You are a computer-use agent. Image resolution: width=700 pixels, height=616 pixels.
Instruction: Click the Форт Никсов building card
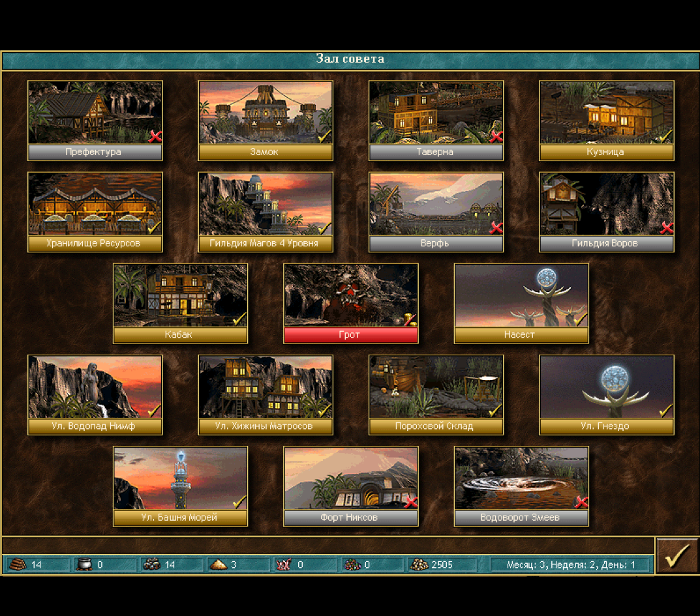click(351, 486)
